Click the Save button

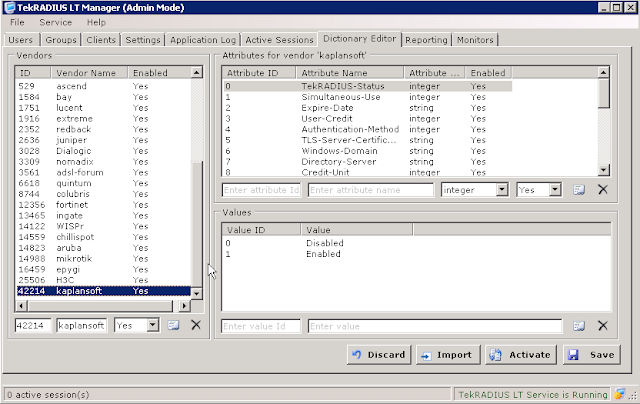[x=592, y=355]
